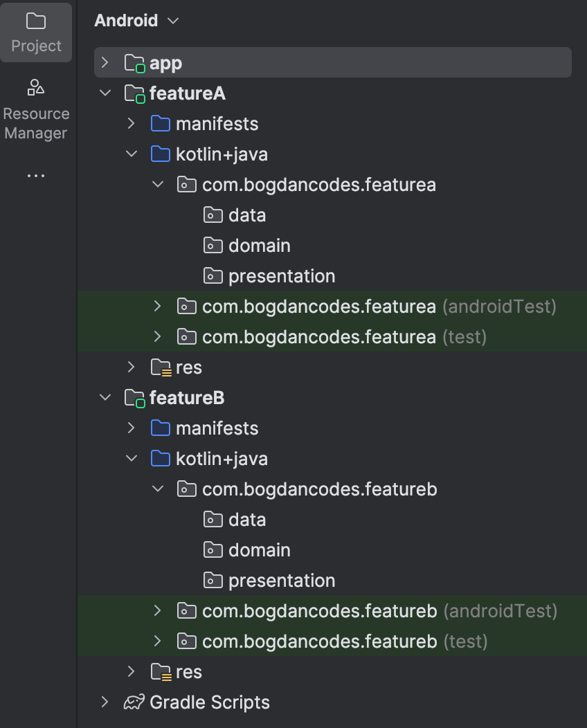Select com.bogdancodes.featureb (test) package
587x728 pixels.
pyautogui.click(x=332, y=641)
